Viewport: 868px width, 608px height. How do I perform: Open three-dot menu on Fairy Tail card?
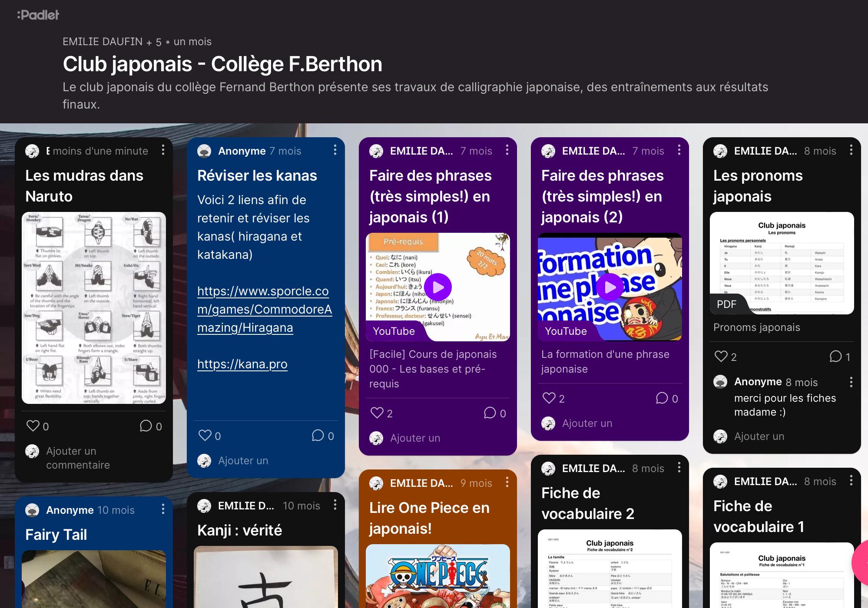163,509
